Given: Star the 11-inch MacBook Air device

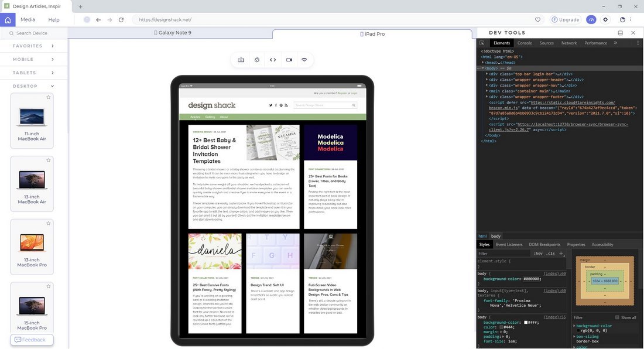Looking at the screenshot, I should click(49, 97).
